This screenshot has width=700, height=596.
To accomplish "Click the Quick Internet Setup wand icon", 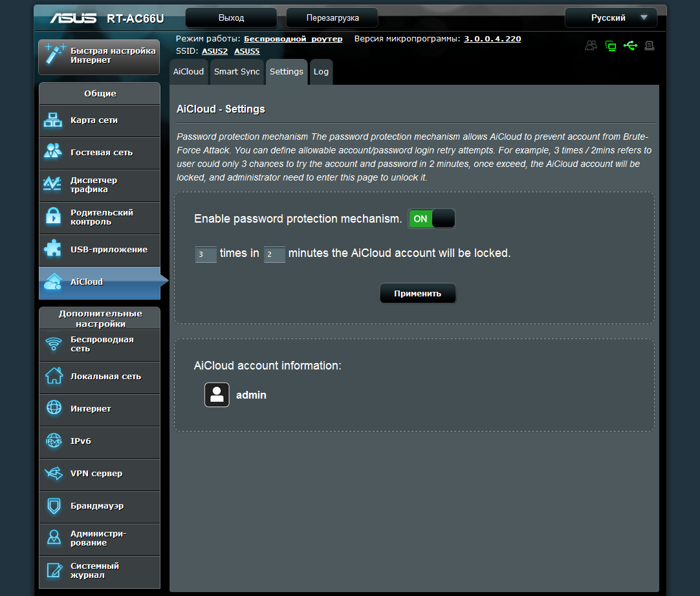I will click(x=55, y=54).
